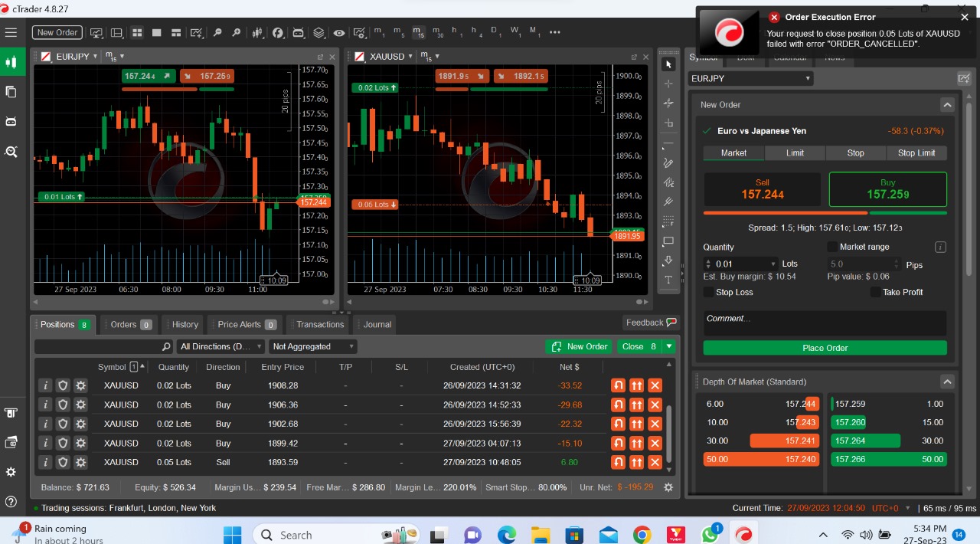Open the Analyze section in left sidebar

(11, 152)
